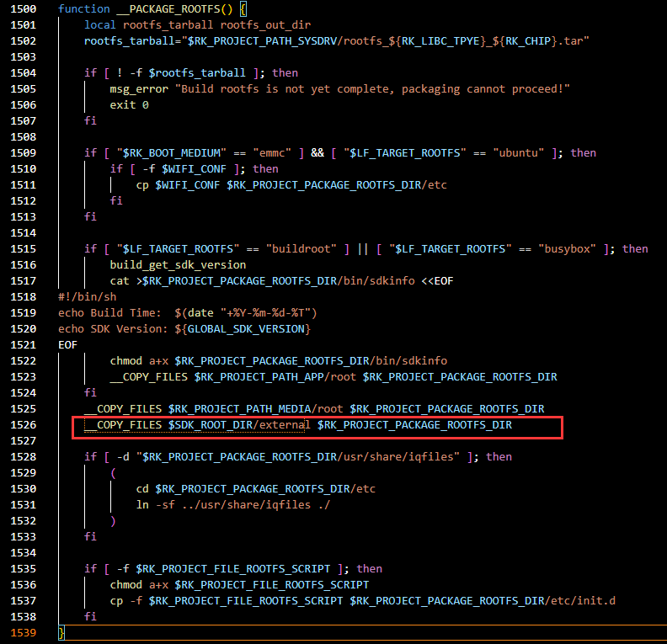Click __COPY_FILES on line 1526
This screenshot has height=644, width=667.
[123, 425]
